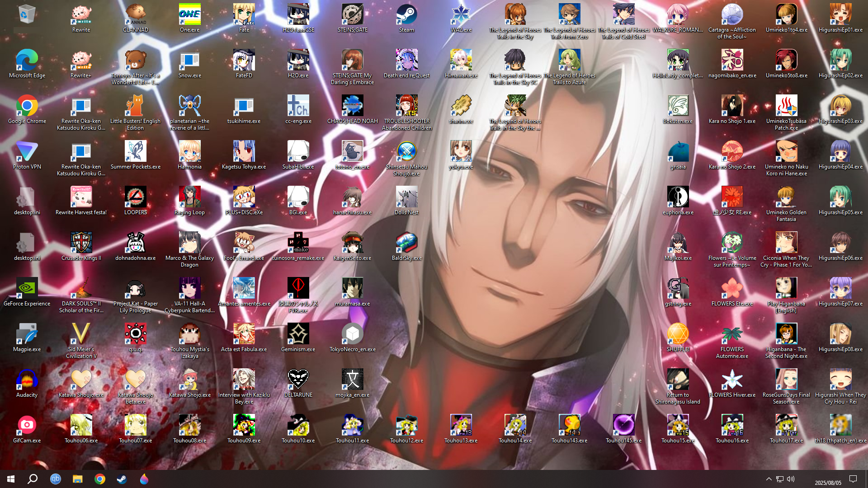Select the LOOPERS desktop icon

coord(136,201)
